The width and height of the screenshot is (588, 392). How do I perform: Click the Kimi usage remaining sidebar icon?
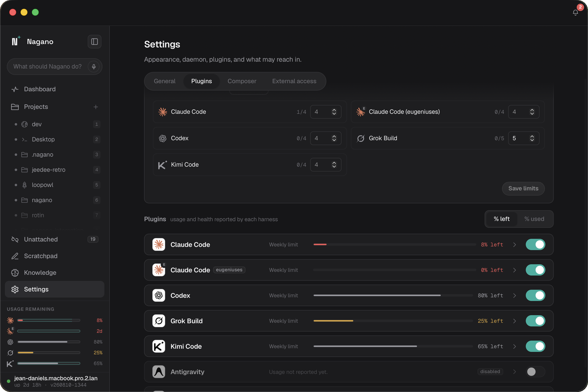click(x=10, y=364)
